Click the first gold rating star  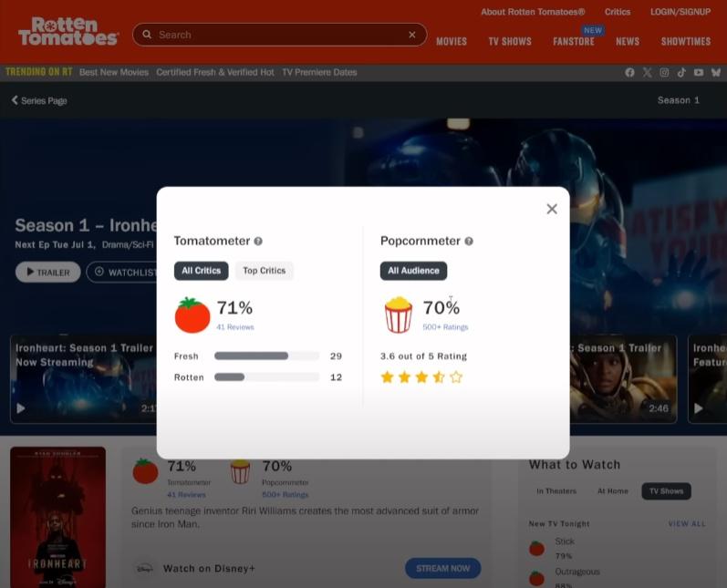(x=387, y=377)
